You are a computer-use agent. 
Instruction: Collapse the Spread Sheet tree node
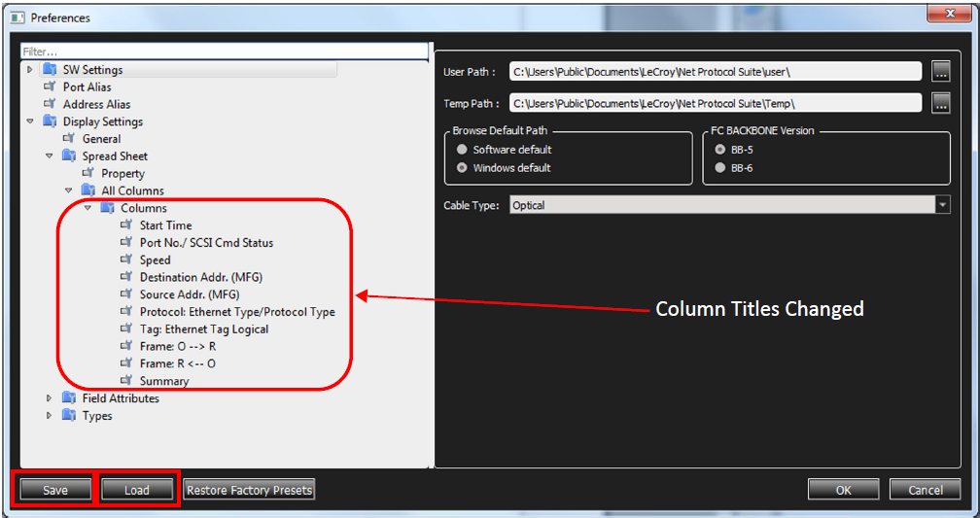[x=50, y=155]
